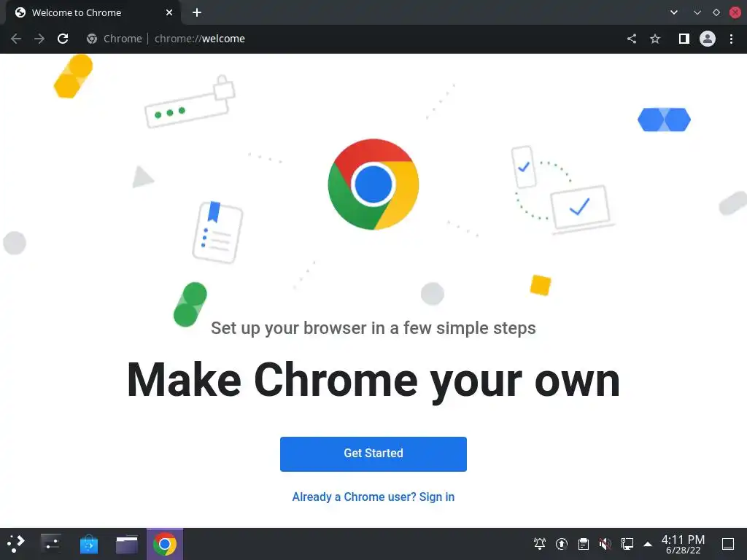
Task: Click the show desktop button in the taskbar
Action: pyautogui.click(x=728, y=544)
